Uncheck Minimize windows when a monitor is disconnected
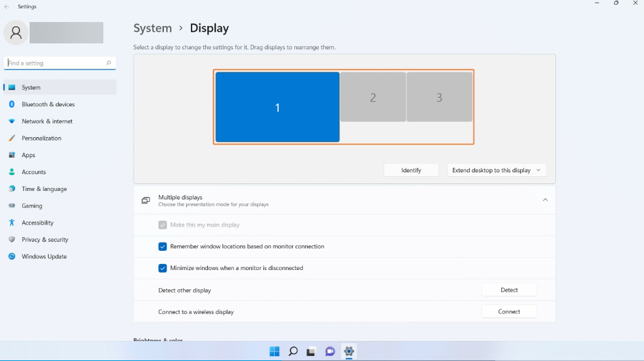 click(163, 268)
